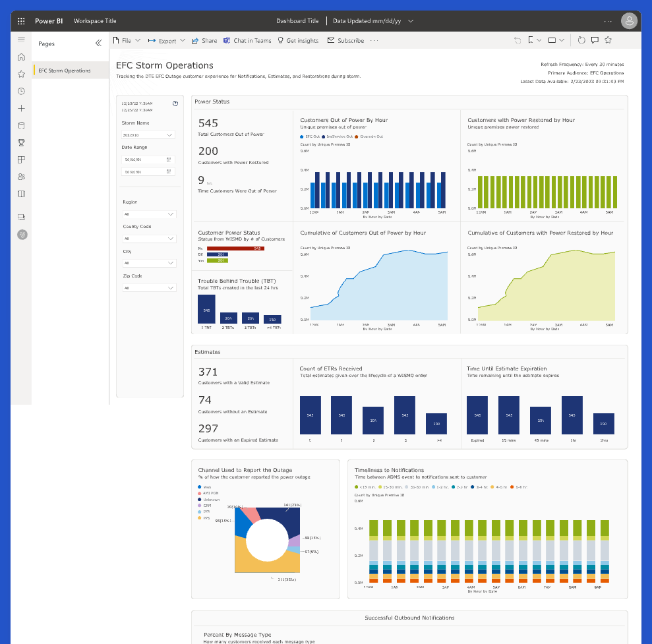This screenshot has width=652, height=644.
Task: Click the Reset to default undo icon
Action: 518,40
